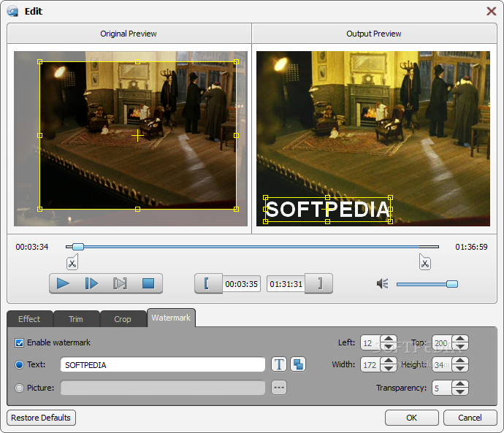Screen dimensions: 504x433
Task: Click the Original Preview header
Action: point(129,34)
